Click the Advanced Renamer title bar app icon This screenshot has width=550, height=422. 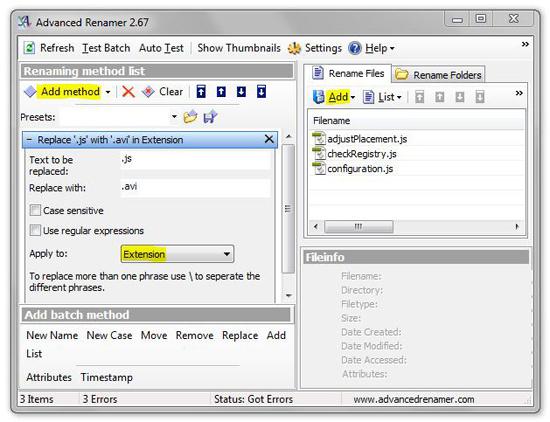pos(24,22)
